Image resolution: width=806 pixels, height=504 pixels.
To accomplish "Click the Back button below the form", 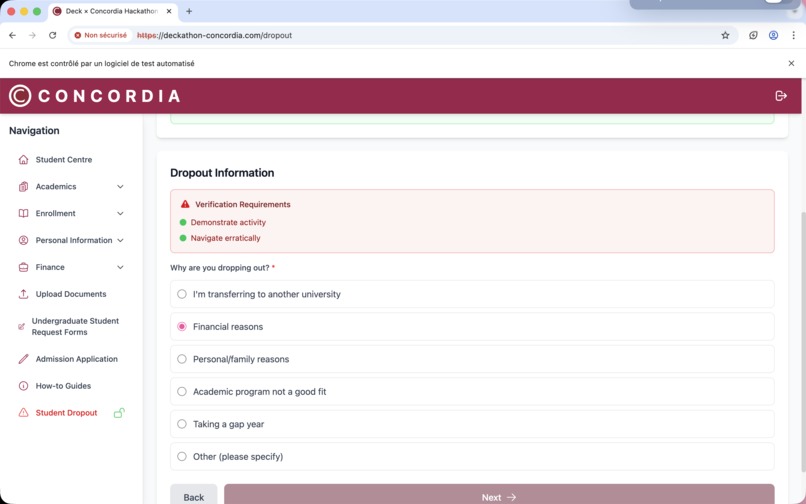I will (x=194, y=494).
